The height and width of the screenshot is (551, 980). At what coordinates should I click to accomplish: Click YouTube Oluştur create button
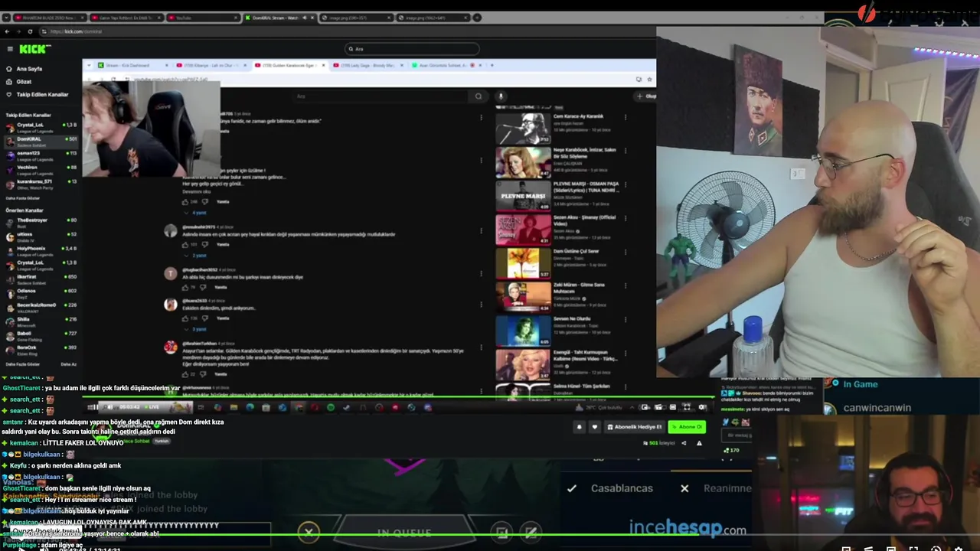click(646, 96)
